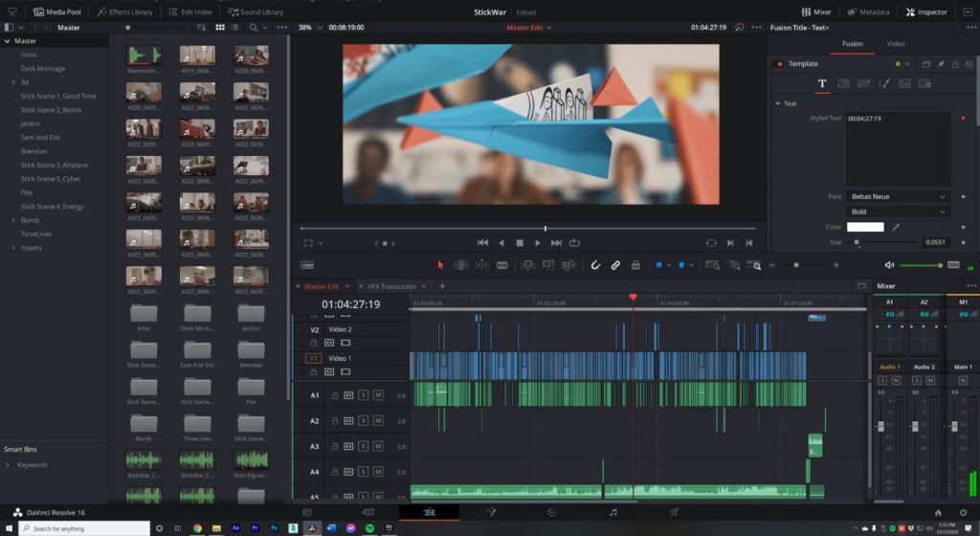980x536 pixels.
Task: Jump to last frame button
Action: click(556, 243)
